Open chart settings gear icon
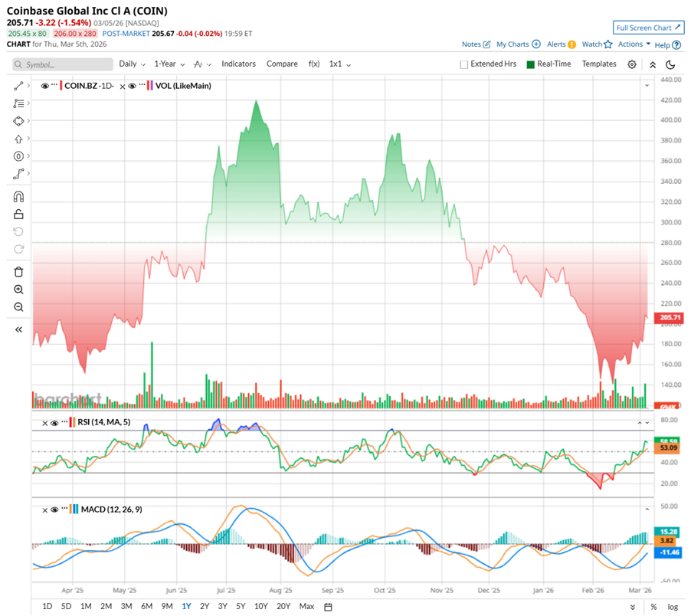Image resolution: width=691 pixels, height=616 pixels. pos(631,64)
